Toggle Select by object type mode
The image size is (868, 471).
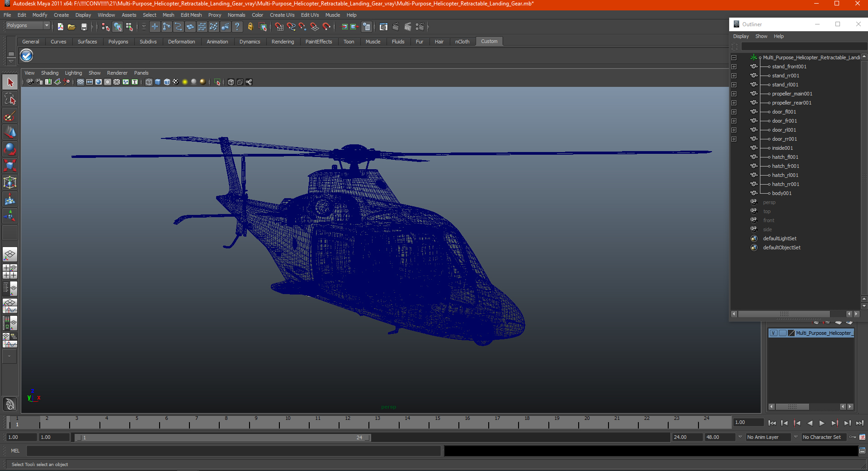[118, 27]
